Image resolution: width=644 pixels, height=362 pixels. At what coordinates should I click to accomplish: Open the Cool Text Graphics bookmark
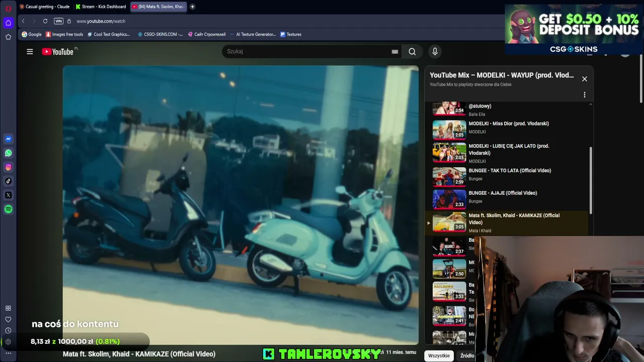tap(109, 34)
